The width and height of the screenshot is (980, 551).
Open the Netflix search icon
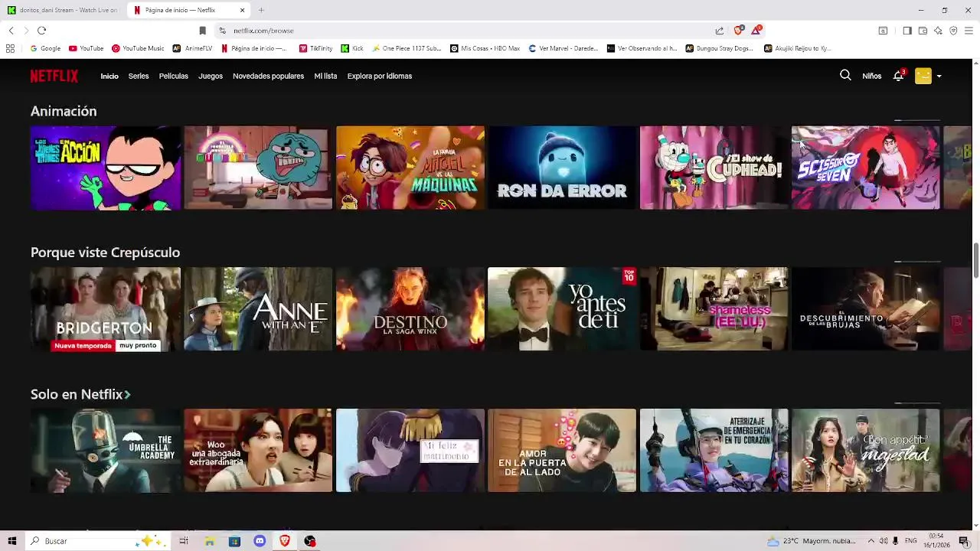pyautogui.click(x=845, y=75)
